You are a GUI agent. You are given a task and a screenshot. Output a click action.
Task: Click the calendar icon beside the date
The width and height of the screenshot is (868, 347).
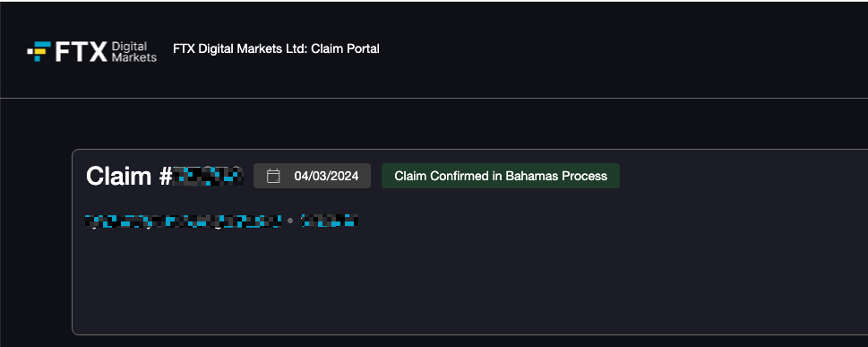pos(273,177)
